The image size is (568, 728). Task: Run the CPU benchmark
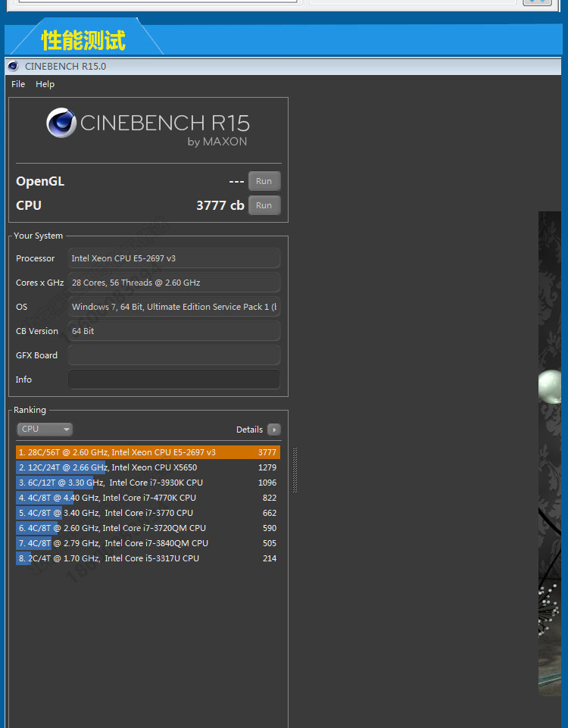(x=264, y=205)
